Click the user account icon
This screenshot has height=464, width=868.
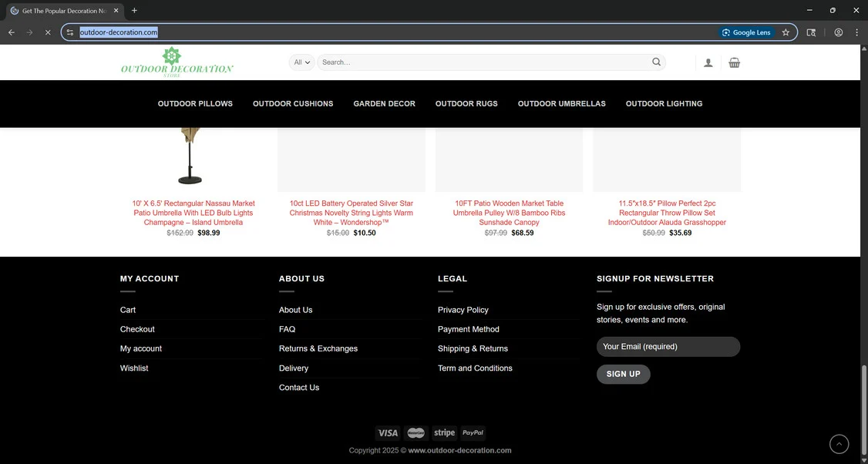[x=708, y=62]
